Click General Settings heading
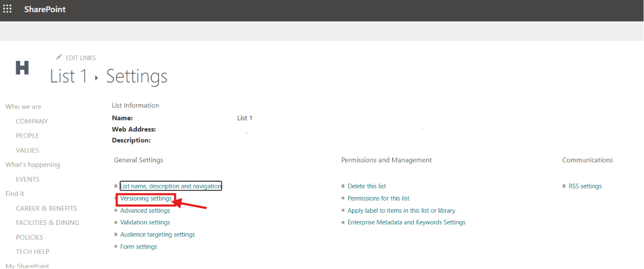This screenshot has height=269, width=644. [x=139, y=160]
